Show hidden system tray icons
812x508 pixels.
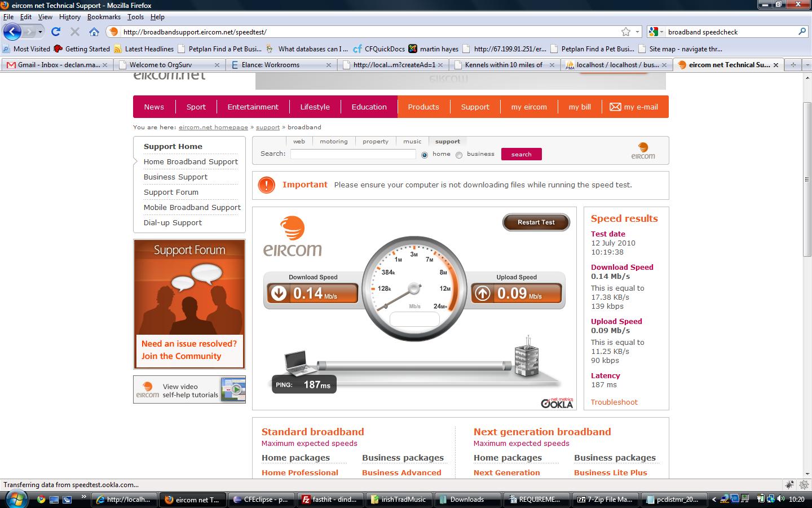[x=714, y=499]
